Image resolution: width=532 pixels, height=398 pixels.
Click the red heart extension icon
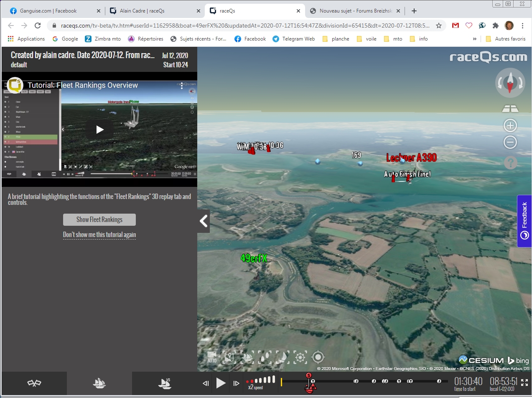469,26
